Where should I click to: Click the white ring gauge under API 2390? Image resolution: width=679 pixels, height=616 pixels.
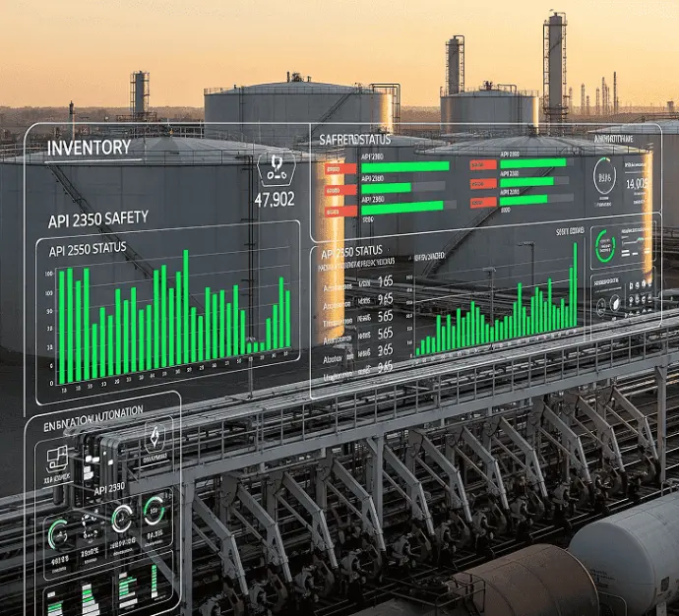(x=122, y=518)
